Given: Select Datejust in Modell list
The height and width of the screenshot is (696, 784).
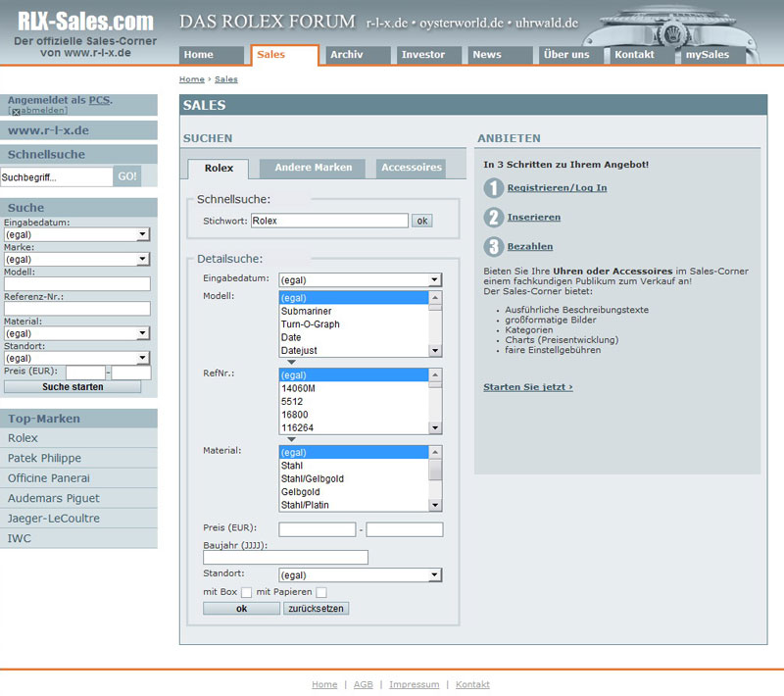Looking at the screenshot, I should pos(354,351).
